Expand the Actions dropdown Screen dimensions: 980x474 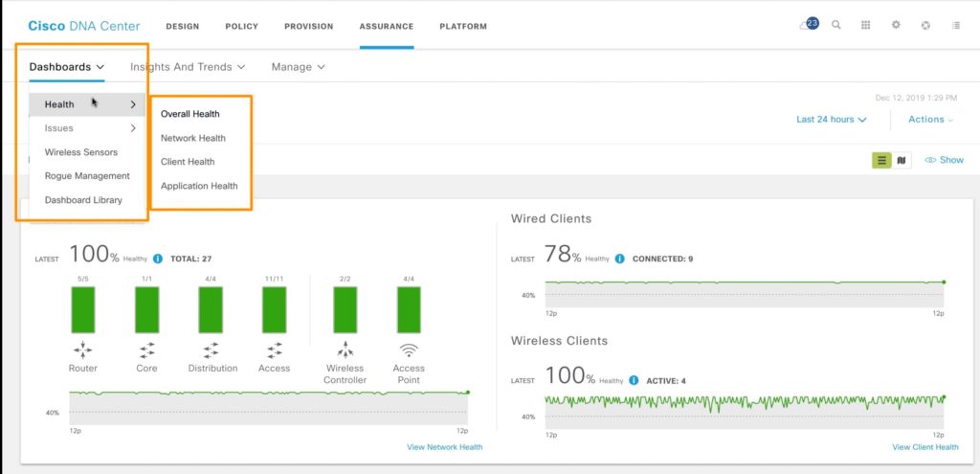tap(931, 120)
